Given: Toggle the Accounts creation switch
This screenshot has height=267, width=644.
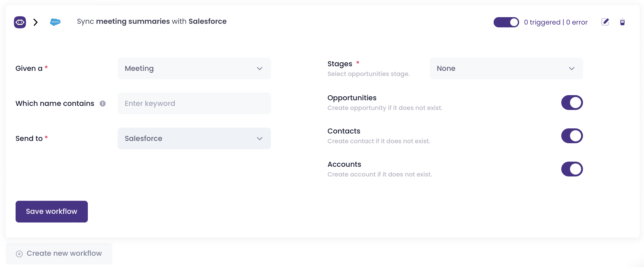Looking at the screenshot, I should [x=572, y=169].
